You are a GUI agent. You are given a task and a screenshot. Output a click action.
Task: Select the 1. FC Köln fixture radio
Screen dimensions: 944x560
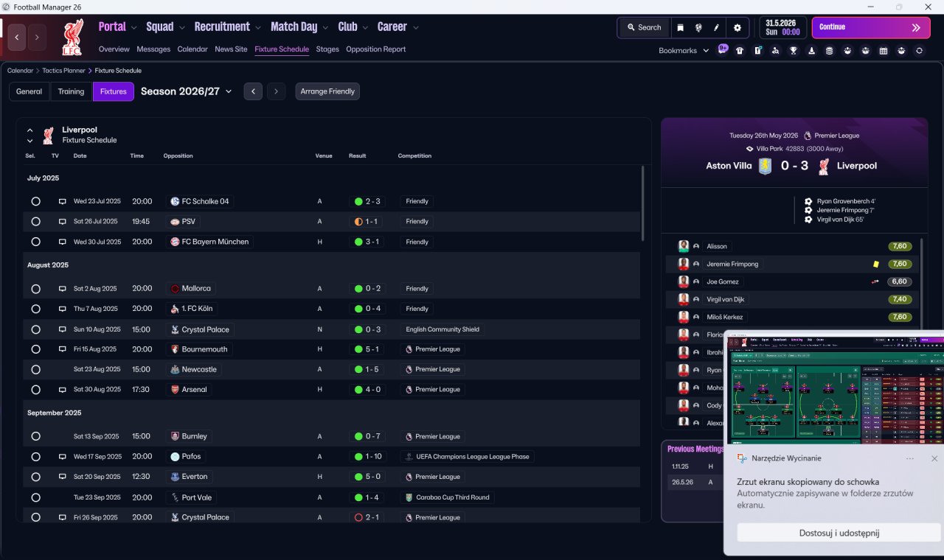[x=35, y=309]
